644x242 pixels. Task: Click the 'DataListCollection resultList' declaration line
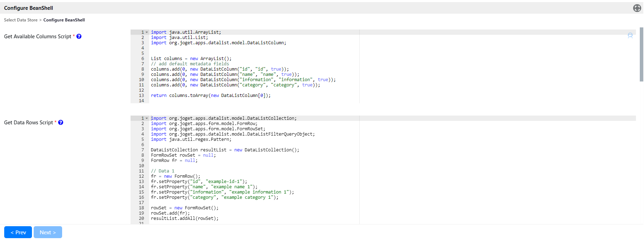225,150
